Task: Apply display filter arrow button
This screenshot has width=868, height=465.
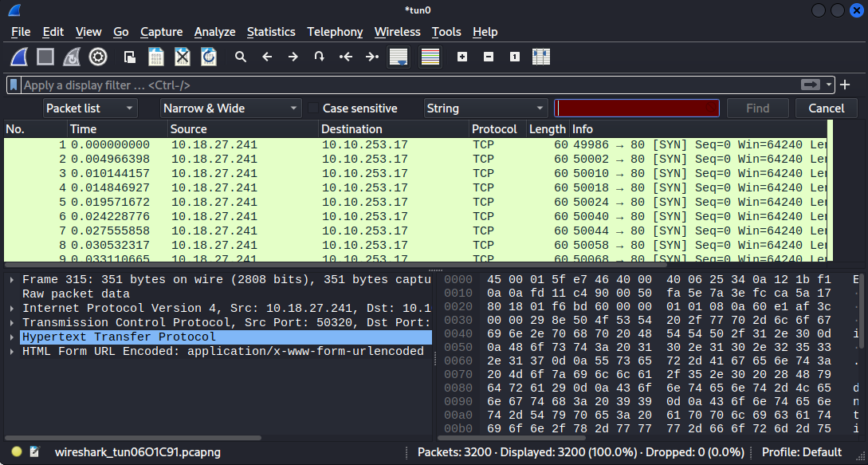Action: [811, 85]
